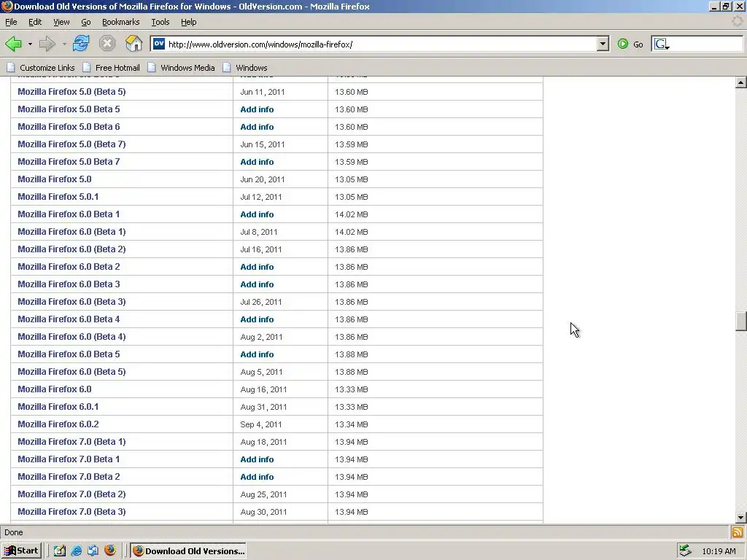Click Add info for Firefox 5.0 Beta 6
This screenshot has height=560, width=747.
pyautogui.click(x=257, y=127)
